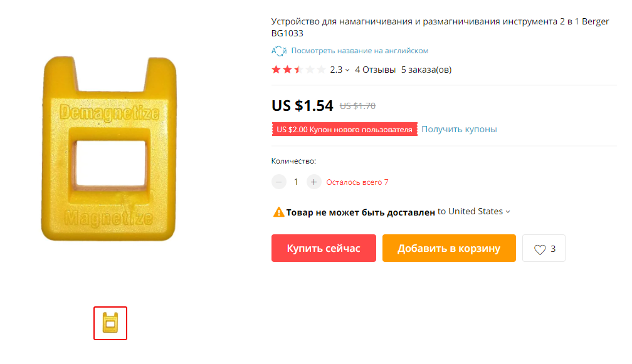The height and width of the screenshot is (364, 632).
Task: Click the Добавить в корзину button
Action: click(449, 248)
